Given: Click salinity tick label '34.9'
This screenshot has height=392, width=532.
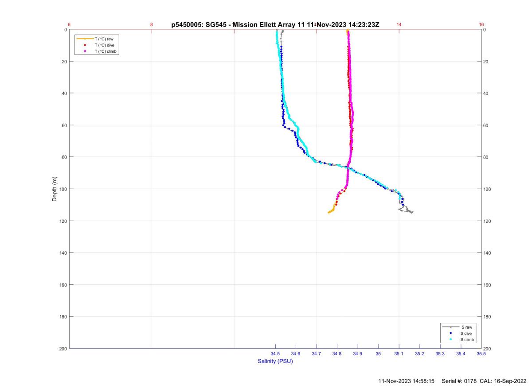Looking at the screenshot, I should point(358,353).
